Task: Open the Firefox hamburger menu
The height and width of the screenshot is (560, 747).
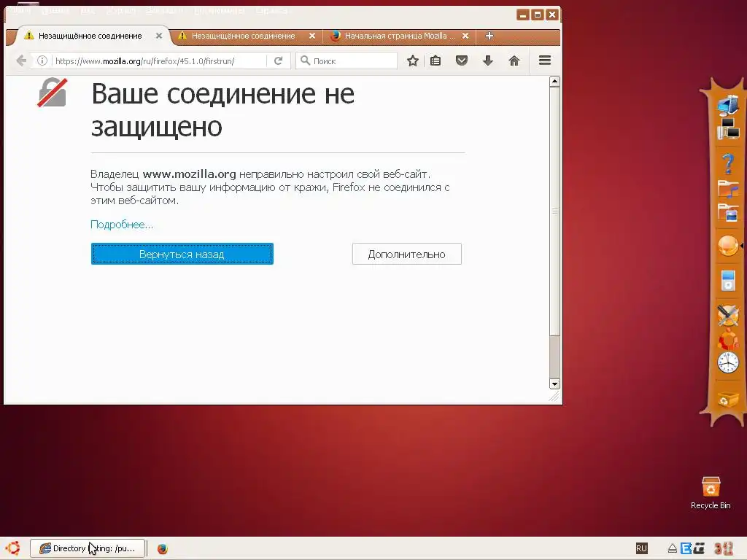Action: [x=544, y=61]
